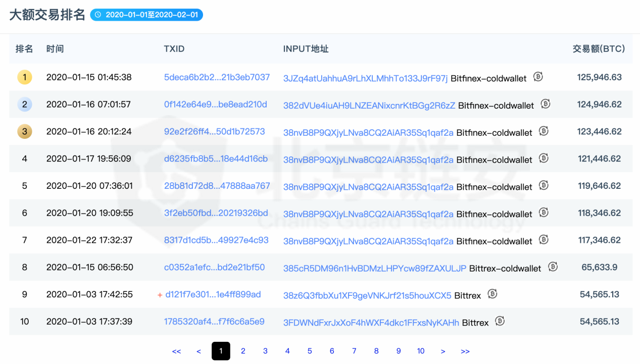
Task: Click the bitcoin icon in rank 1 row
Action: click(x=538, y=77)
